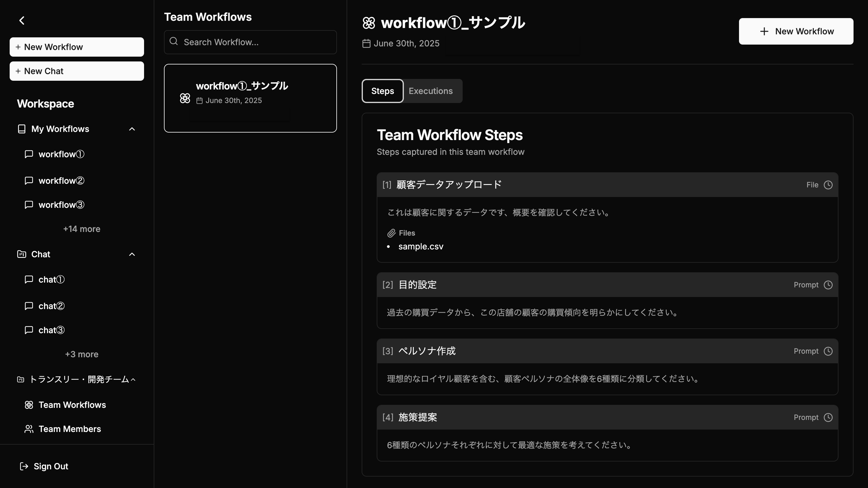Image resolution: width=868 pixels, height=488 pixels.
Task: Click the back arrow in the sidebar
Action: pyautogui.click(x=22, y=20)
